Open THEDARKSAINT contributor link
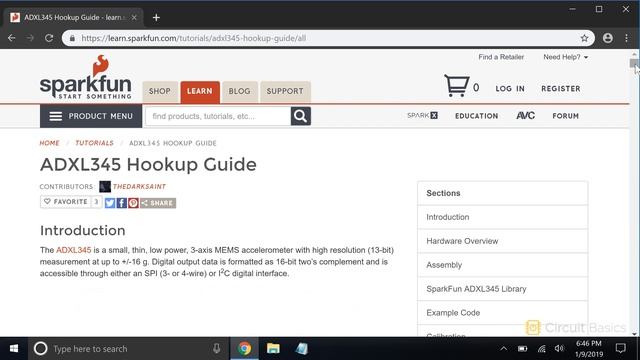Screen dimensions: 640x360 139,187
